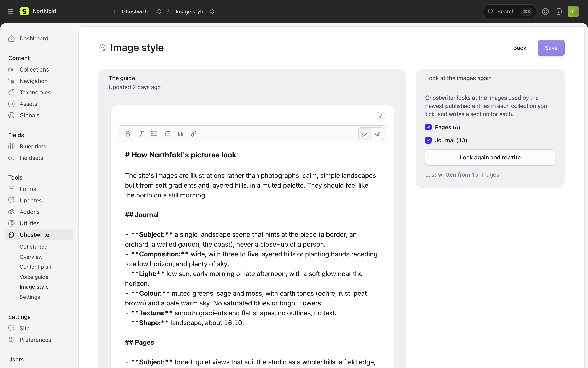Expand the editor to fullscreen
The image size is (588, 368).
pos(381,116)
